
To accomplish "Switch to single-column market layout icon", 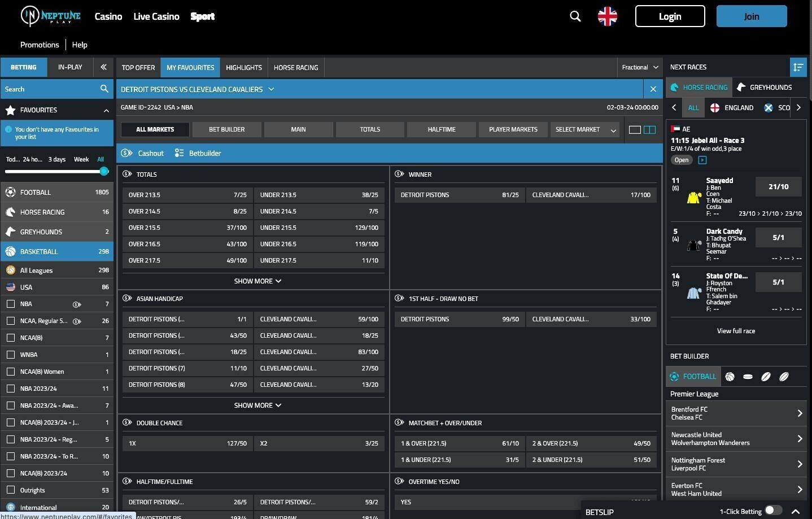I will tap(635, 130).
